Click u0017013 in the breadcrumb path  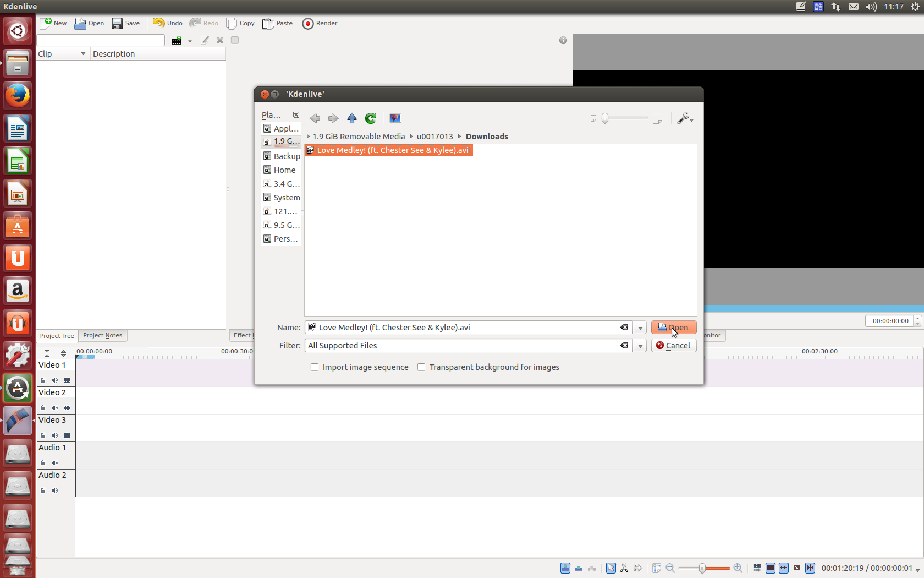point(435,137)
